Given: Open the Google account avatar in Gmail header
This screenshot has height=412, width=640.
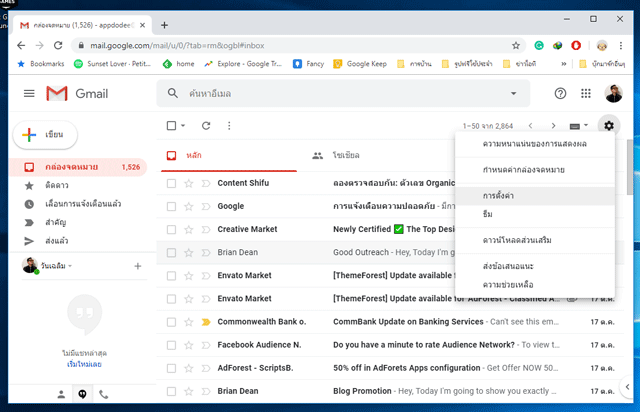Looking at the screenshot, I should click(x=613, y=94).
